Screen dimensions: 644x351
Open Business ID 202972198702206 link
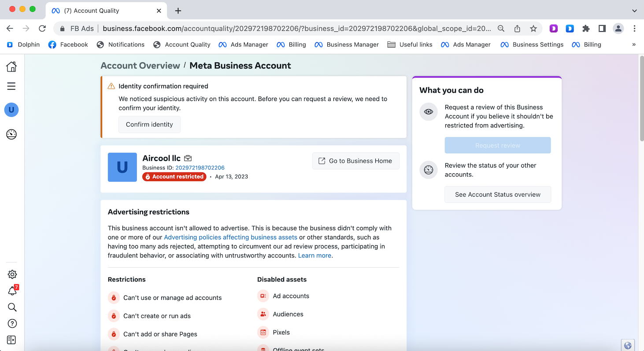[x=200, y=168]
